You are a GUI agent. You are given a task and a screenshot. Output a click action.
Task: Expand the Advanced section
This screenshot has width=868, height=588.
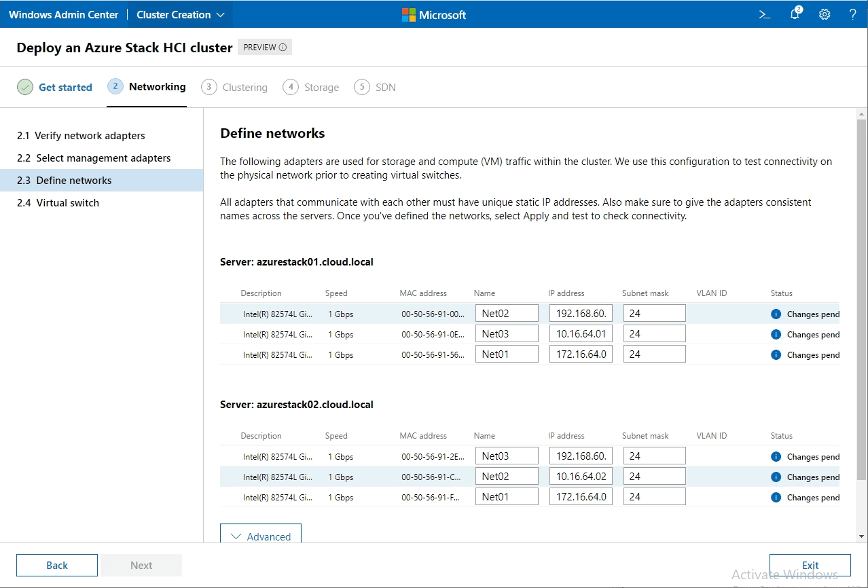(x=260, y=536)
